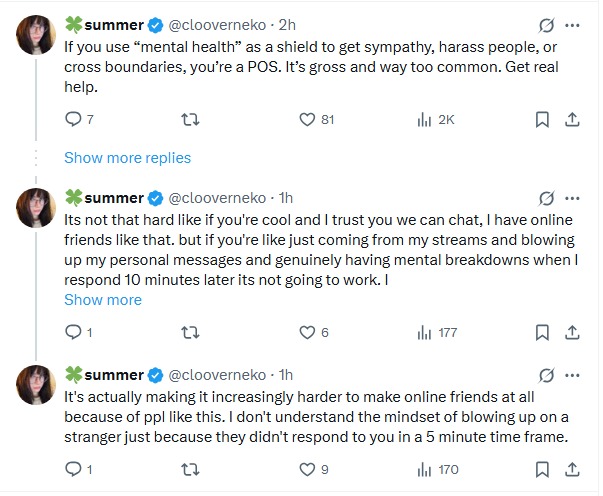
Task: View analytics showing 2K views
Action: pyautogui.click(x=424, y=120)
